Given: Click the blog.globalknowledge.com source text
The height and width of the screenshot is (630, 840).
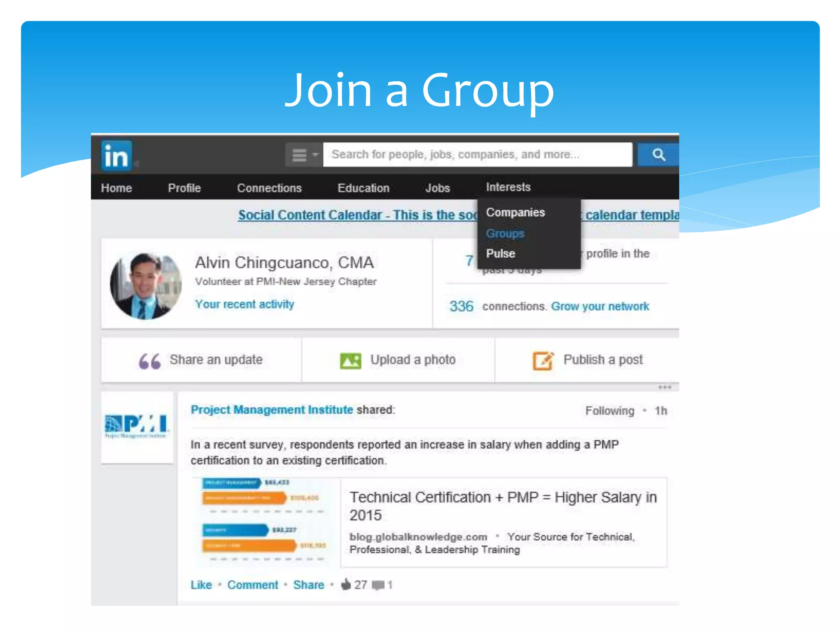Looking at the screenshot, I should click(418, 537).
